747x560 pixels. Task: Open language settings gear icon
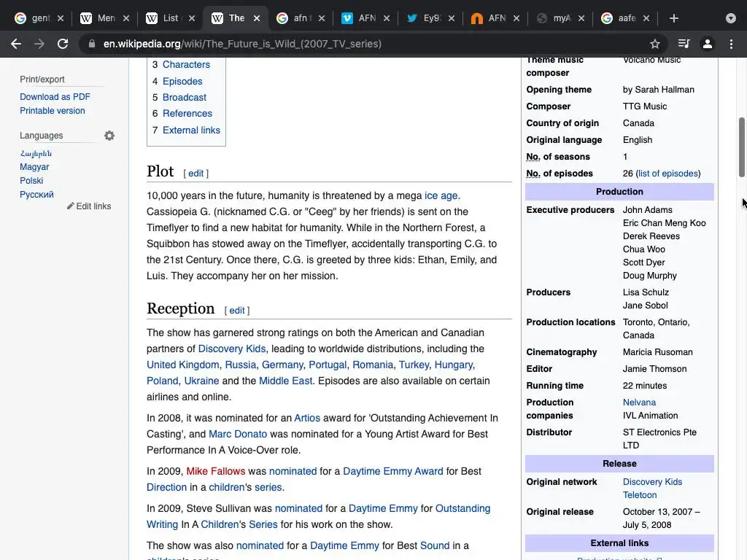109,136
